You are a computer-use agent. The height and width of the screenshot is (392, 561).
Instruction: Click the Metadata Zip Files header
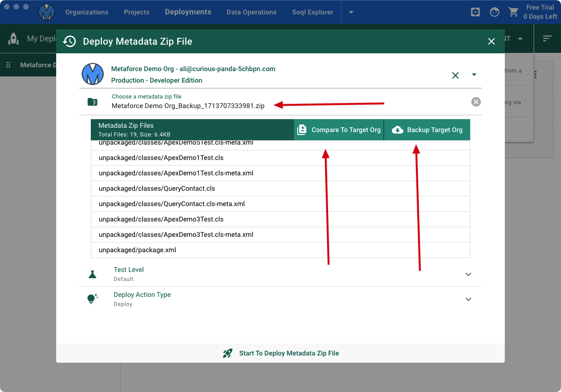click(x=193, y=130)
